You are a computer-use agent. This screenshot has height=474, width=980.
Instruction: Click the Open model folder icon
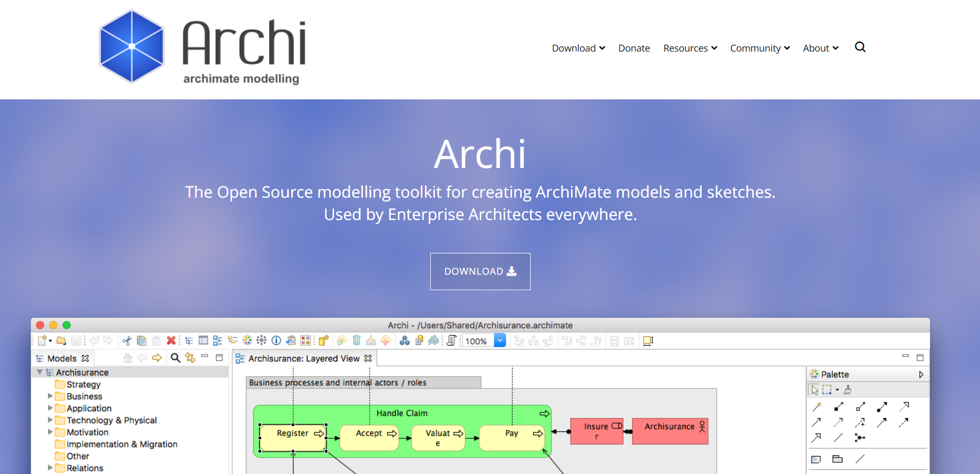(x=62, y=341)
